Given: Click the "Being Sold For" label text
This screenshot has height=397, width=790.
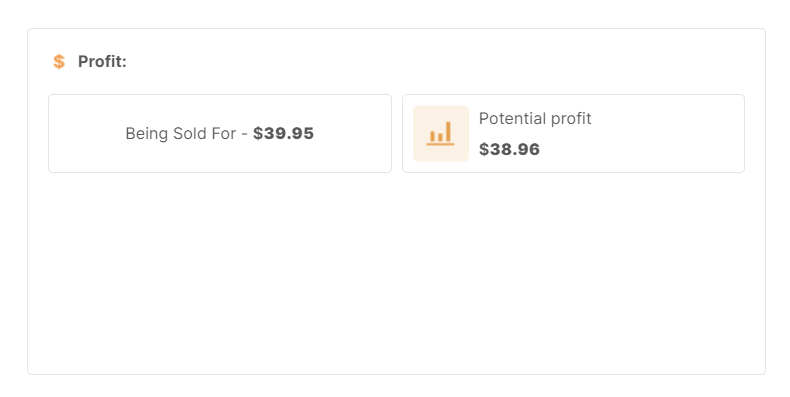Looking at the screenshot, I should (x=180, y=134).
